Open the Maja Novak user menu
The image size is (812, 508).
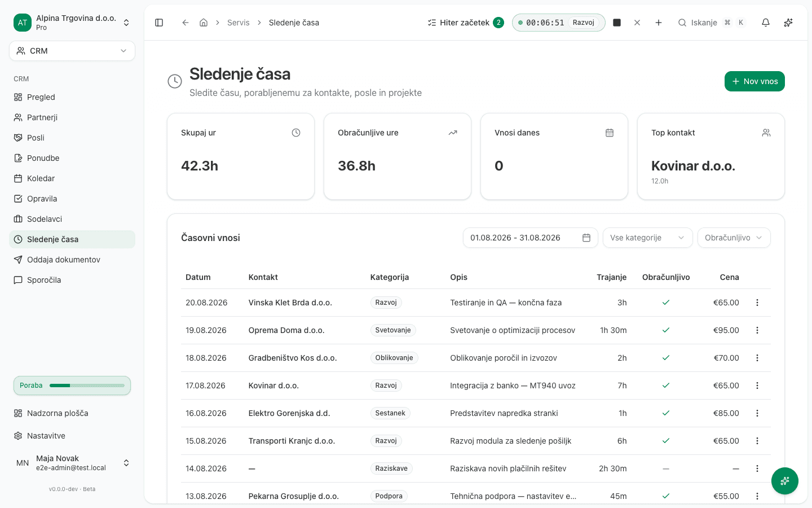coord(72,463)
